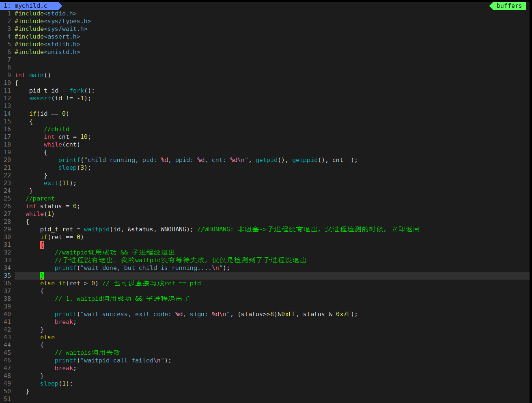Viewport: 532px width, 403px height.
Task: Click the sleep(3) call
Action: pyautogui.click(x=75, y=168)
